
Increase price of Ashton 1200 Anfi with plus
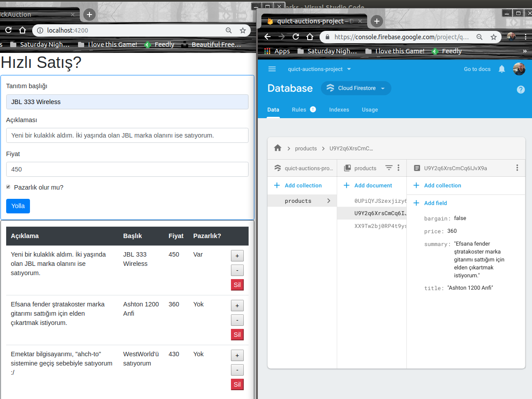237,306
